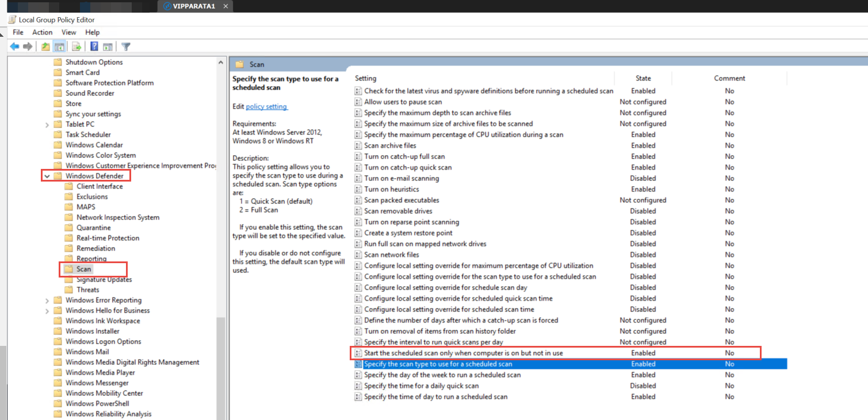The height and width of the screenshot is (420, 868).
Task: Open the File menu
Action: pyautogui.click(x=18, y=32)
